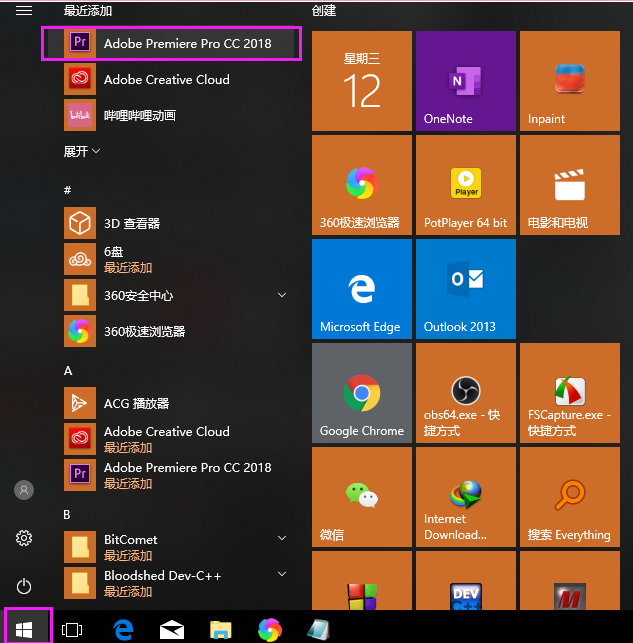
Task: Launch the Google Chrome tile
Action: pyautogui.click(x=362, y=393)
